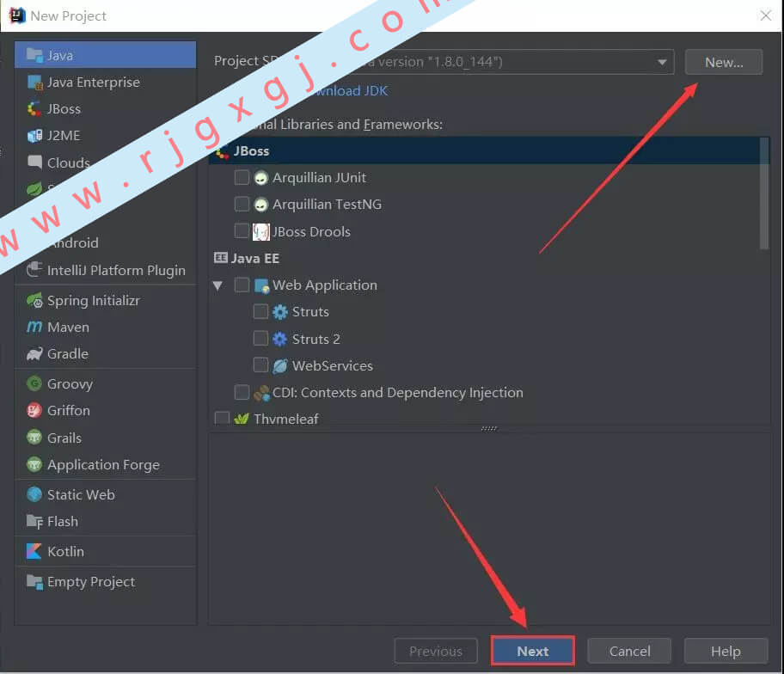The image size is (784, 674).
Task: Click the IntelliJ logo in title bar
Action: [x=17, y=15]
